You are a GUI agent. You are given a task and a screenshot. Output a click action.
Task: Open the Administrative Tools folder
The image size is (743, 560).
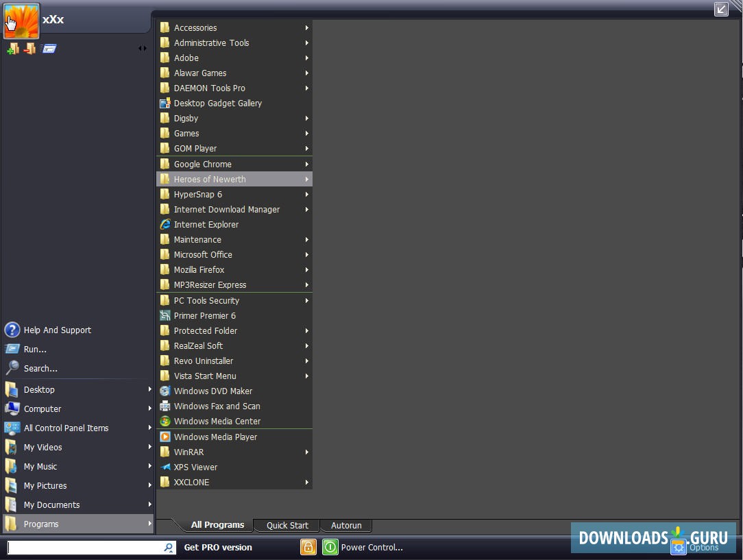[234, 42]
